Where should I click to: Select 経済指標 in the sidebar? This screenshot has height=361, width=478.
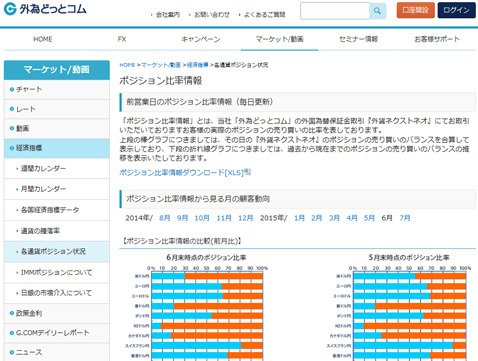coord(57,148)
